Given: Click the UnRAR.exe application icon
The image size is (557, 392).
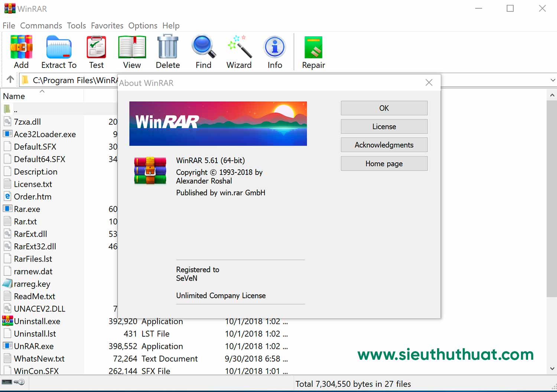Looking at the screenshot, I should point(7,346).
